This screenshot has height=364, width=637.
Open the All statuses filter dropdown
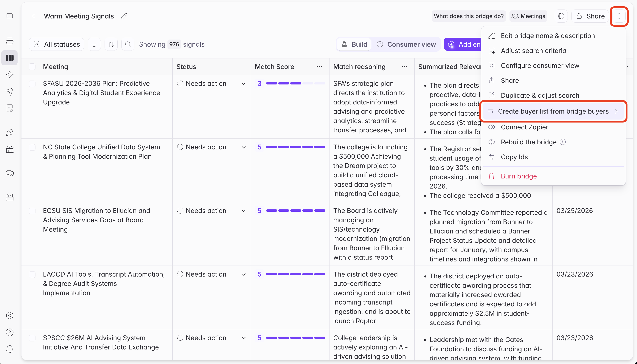(x=57, y=44)
